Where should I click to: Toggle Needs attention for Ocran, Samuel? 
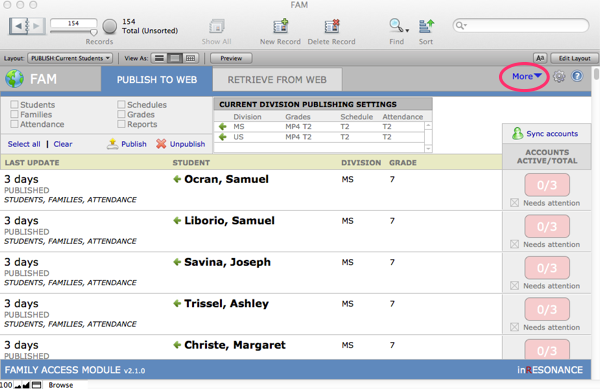(x=515, y=203)
